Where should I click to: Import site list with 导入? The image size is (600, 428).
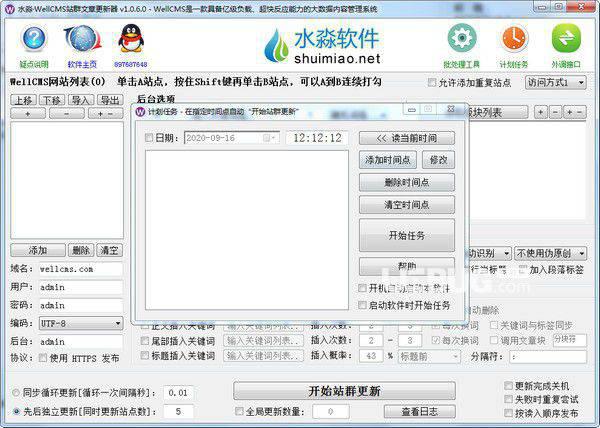[81, 100]
